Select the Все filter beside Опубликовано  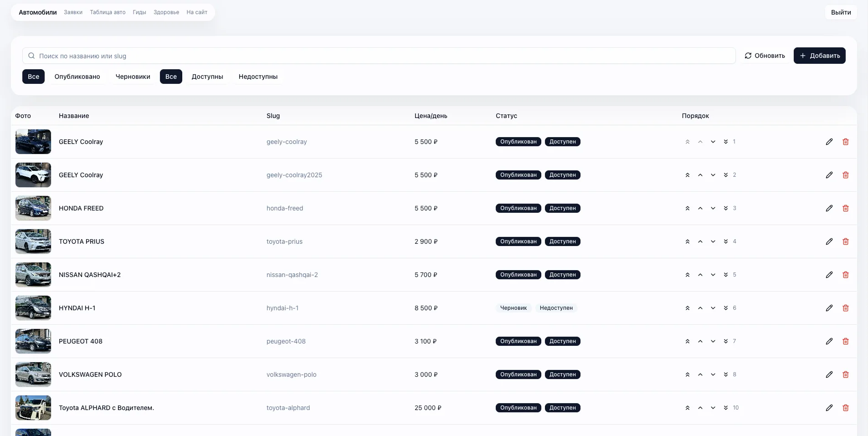(x=34, y=77)
